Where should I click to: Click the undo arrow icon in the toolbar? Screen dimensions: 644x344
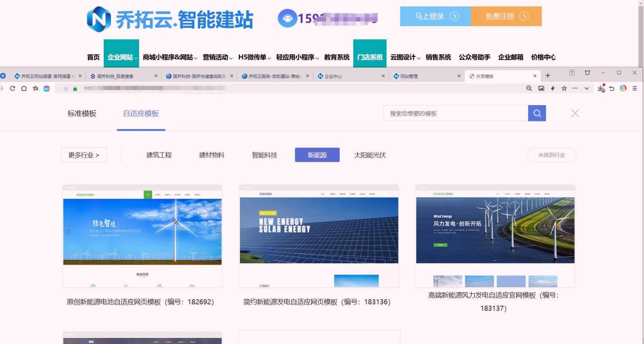(x=612, y=88)
